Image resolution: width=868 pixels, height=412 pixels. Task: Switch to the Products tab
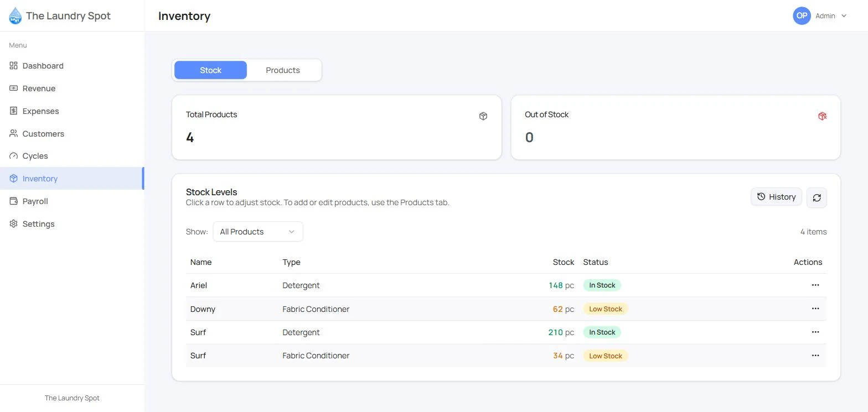283,70
